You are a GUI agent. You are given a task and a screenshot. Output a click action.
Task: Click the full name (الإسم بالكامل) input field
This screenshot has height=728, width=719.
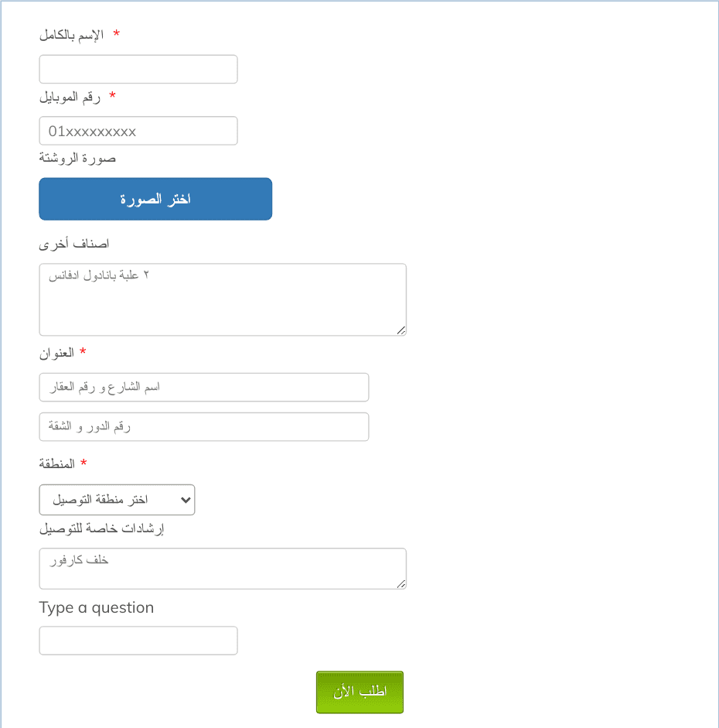click(x=138, y=69)
